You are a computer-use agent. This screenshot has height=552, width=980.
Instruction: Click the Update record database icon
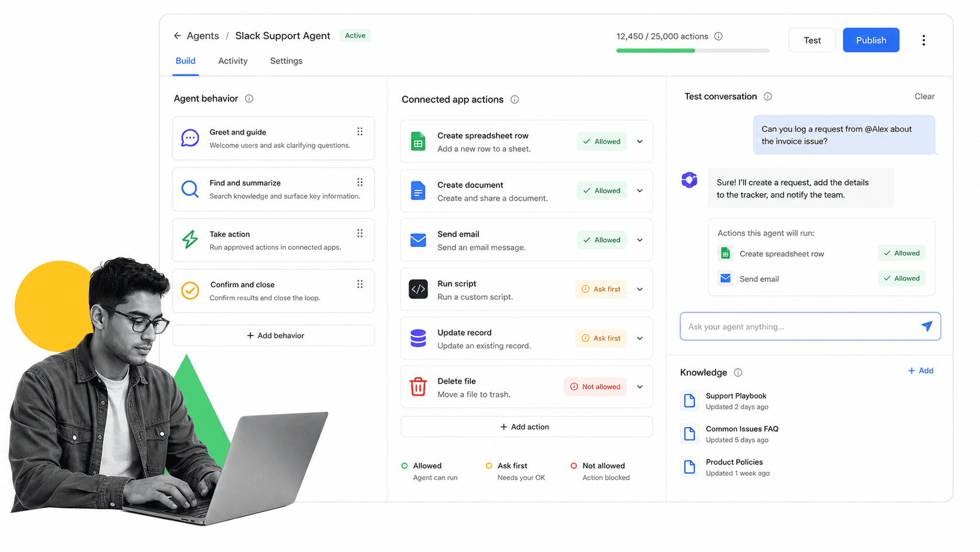point(418,338)
